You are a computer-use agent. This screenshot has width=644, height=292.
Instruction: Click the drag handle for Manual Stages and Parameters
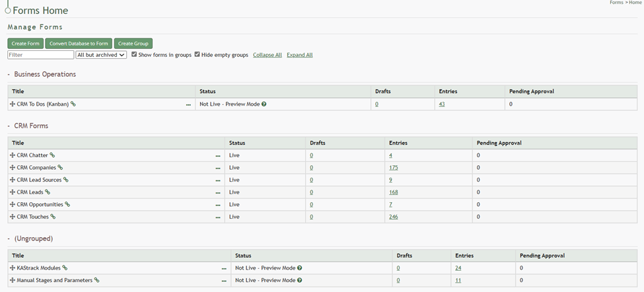point(13,281)
